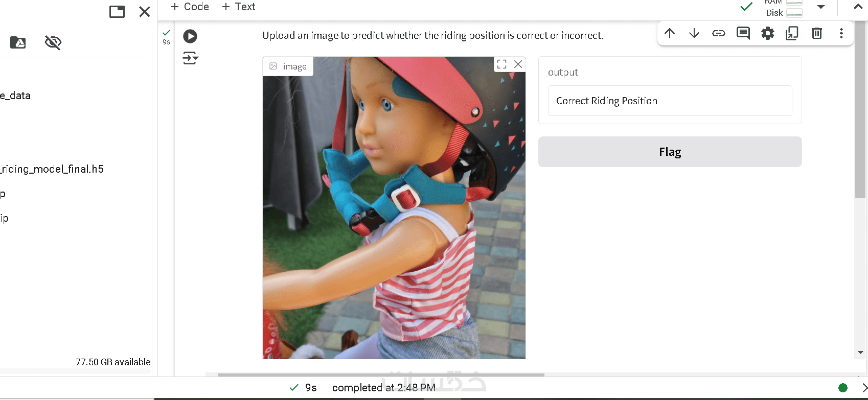Open cell editor settings gear
Viewport: 868px width, 400px height.
pos(768,33)
